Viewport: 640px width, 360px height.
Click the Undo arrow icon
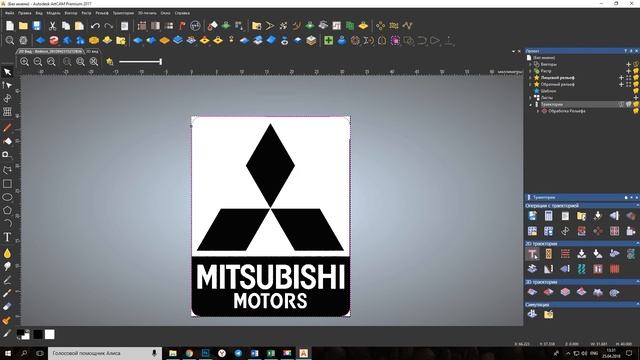95,26
